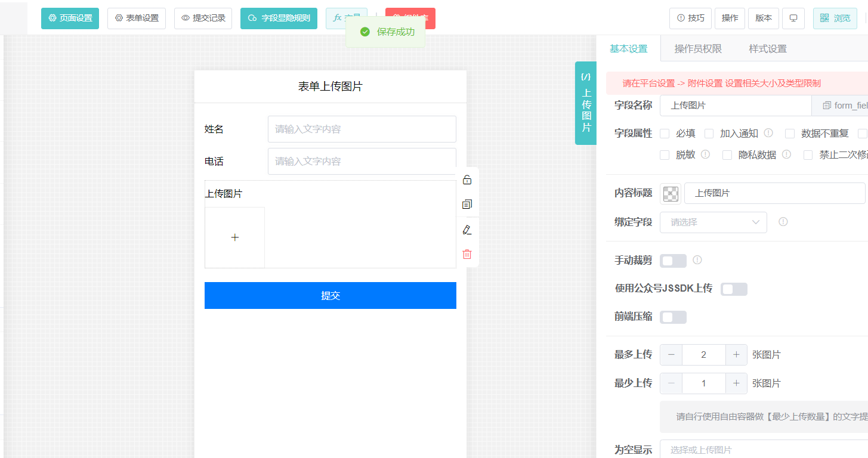Click the plus upload image box
Image resolution: width=868 pixels, height=458 pixels.
[235, 237]
